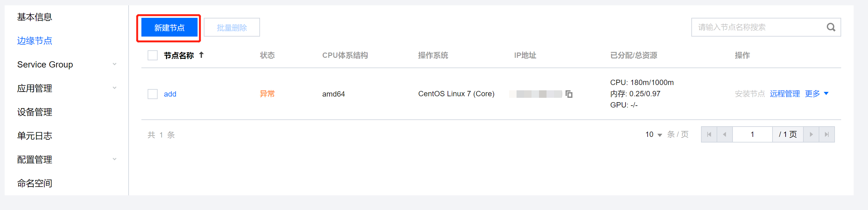Jump to last page of results
The height and width of the screenshot is (210, 868).
(x=826, y=134)
